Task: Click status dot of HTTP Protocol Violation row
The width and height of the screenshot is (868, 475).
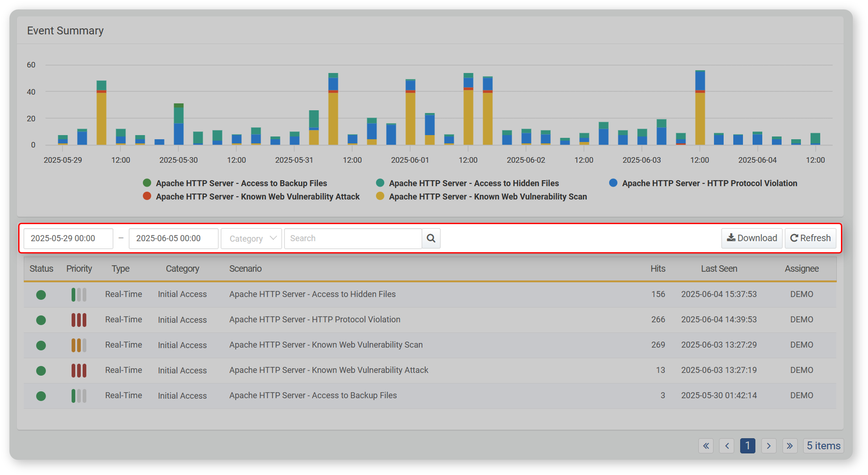Action: (x=41, y=320)
